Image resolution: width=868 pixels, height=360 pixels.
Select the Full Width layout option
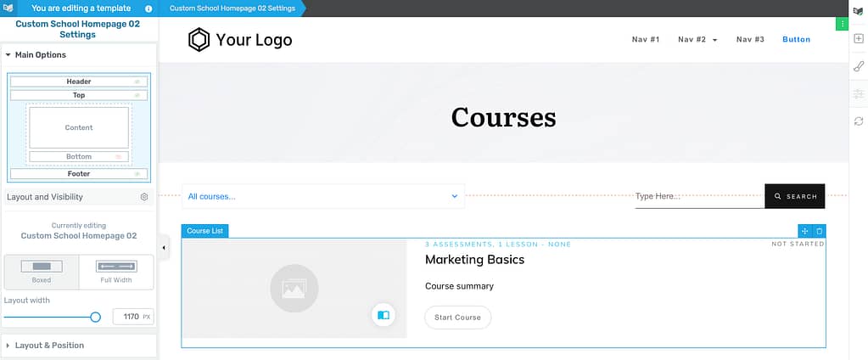point(116,272)
